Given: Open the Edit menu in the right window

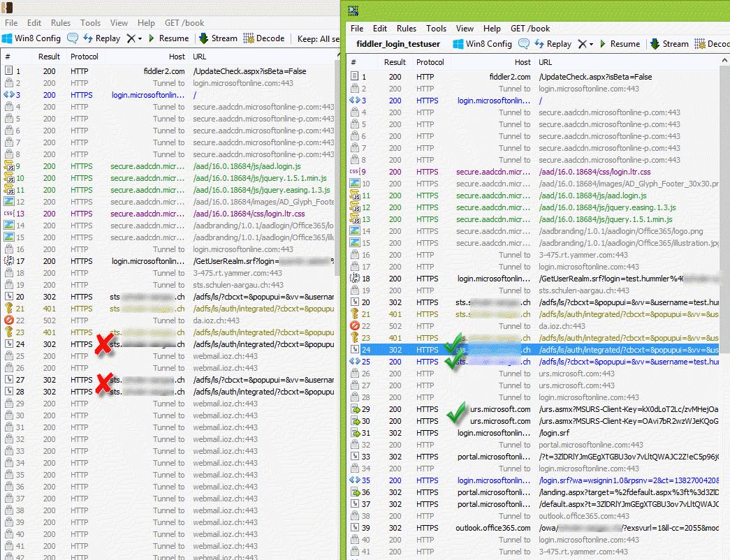Looking at the screenshot, I should (380, 29).
